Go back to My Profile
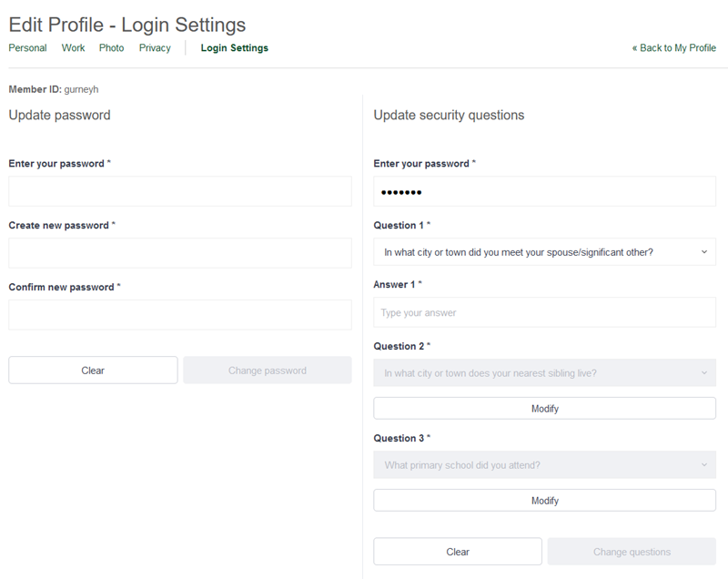 [675, 47]
